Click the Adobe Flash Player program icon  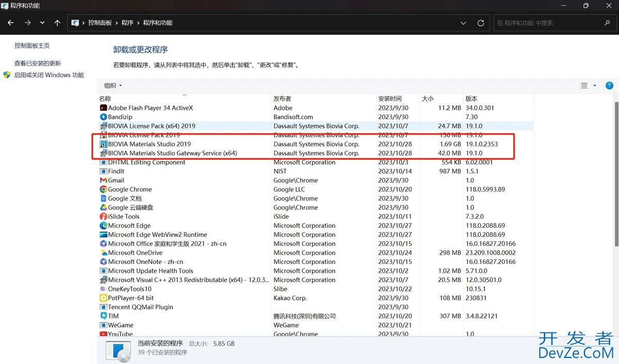pyautogui.click(x=103, y=108)
